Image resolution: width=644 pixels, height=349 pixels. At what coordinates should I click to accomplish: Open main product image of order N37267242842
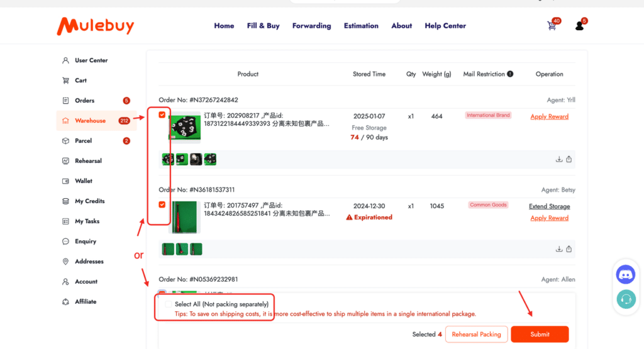tap(184, 127)
